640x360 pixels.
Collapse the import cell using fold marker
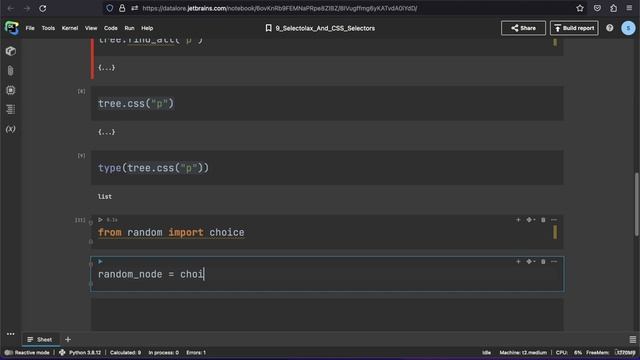pyautogui.click(x=91, y=223)
